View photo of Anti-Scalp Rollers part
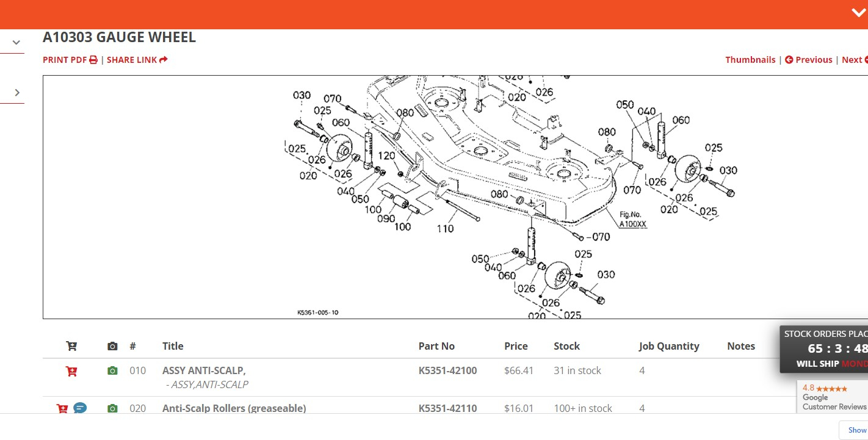868x440 pixels. tap(112, 408)
